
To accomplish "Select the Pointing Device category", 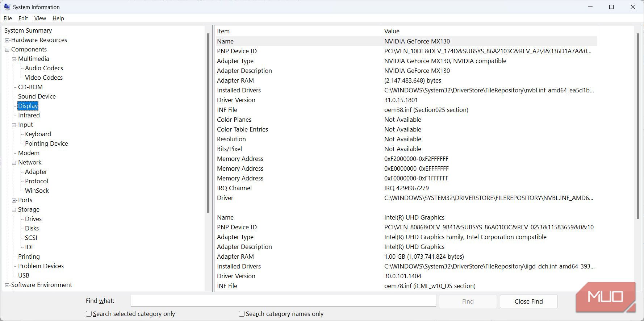I will coord(46,143).
